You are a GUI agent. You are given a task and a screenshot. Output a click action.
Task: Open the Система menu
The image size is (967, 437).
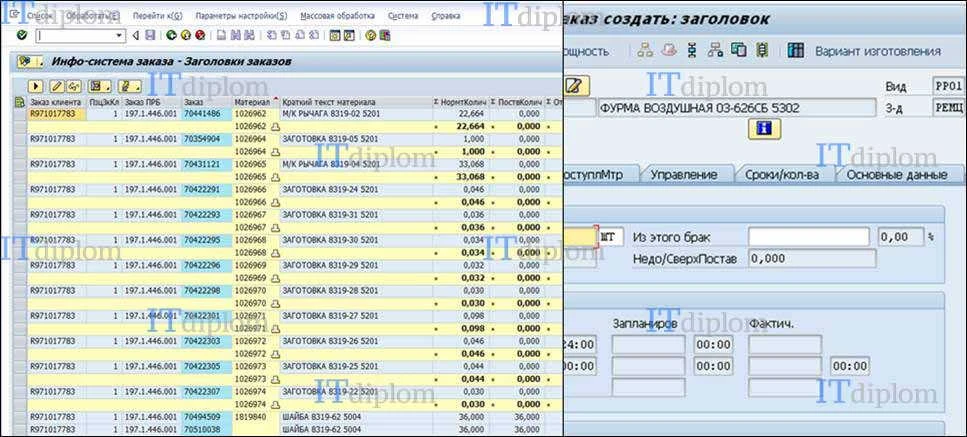pos(403,16)
